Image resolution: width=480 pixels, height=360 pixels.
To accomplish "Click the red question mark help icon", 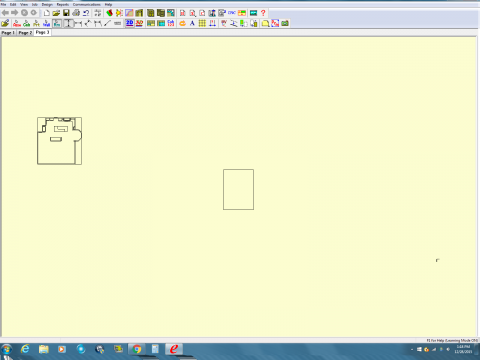I will pos(263,13).
